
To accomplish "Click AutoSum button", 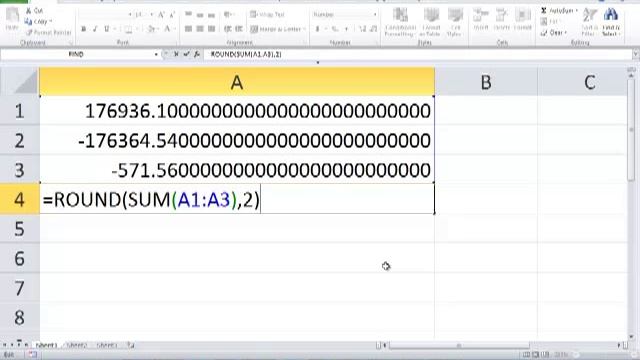I will click(x=558, y=11).
